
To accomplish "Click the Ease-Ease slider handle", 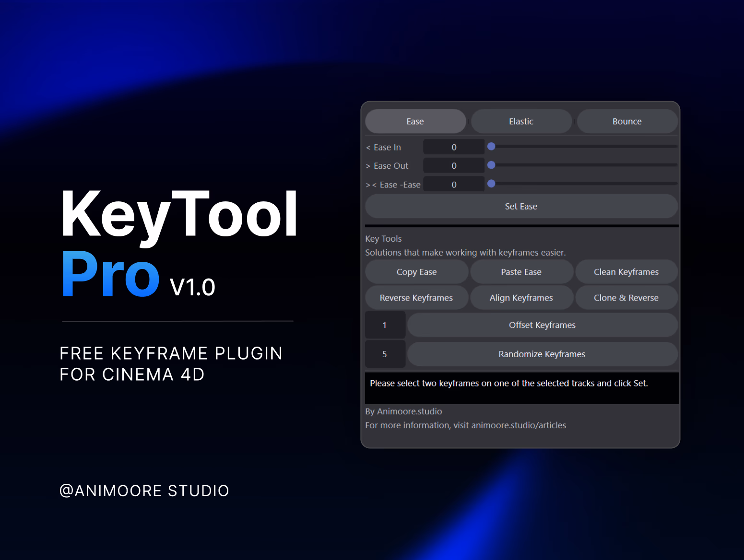I will coord(491,183).
